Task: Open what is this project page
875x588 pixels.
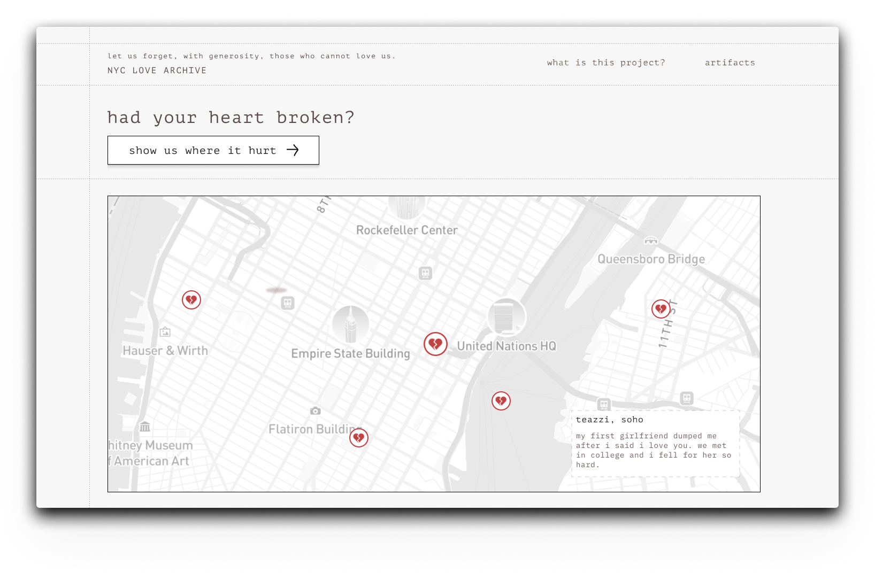Action: [605, 63]
